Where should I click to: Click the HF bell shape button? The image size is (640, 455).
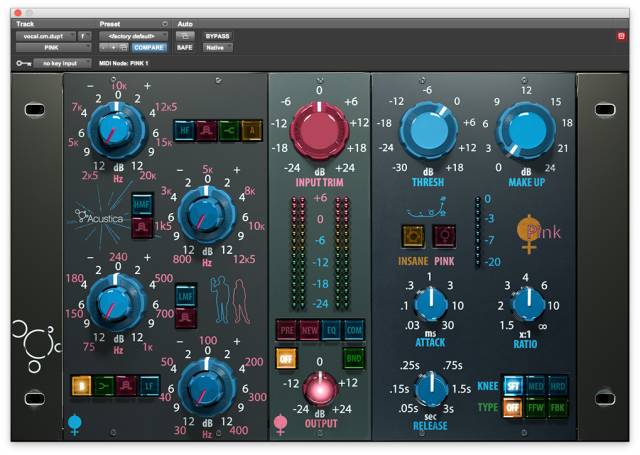point(207,131)
